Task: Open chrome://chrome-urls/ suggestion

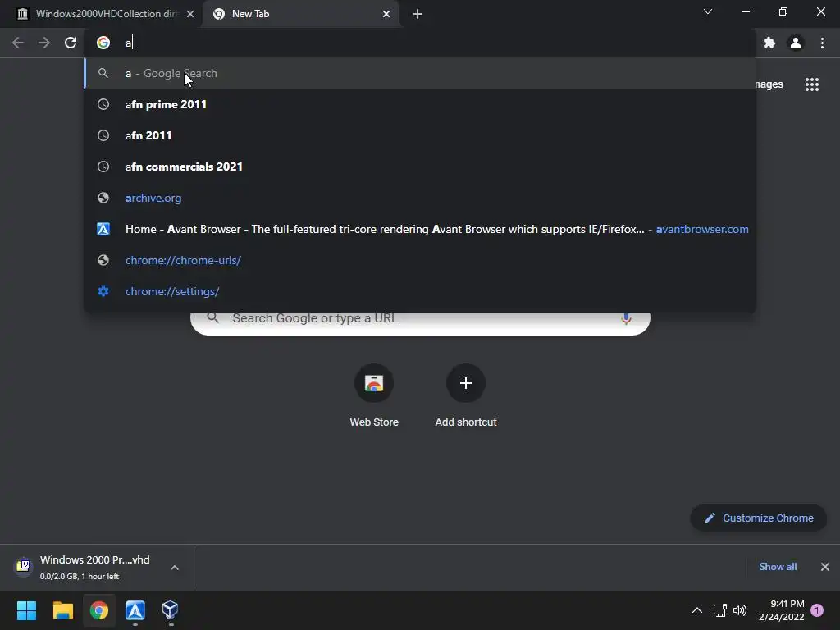Action: pyautogui.click(x=420, y=260)
